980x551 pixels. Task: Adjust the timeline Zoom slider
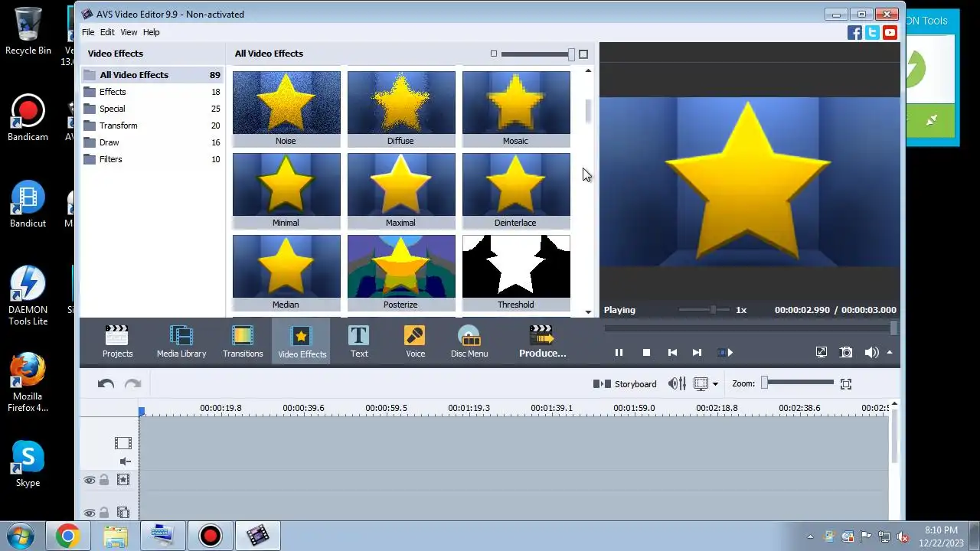point(799,383)
